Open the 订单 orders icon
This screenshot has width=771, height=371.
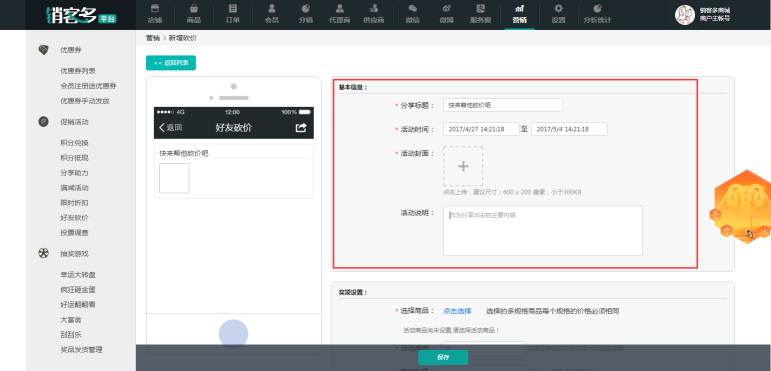(233, 8)
